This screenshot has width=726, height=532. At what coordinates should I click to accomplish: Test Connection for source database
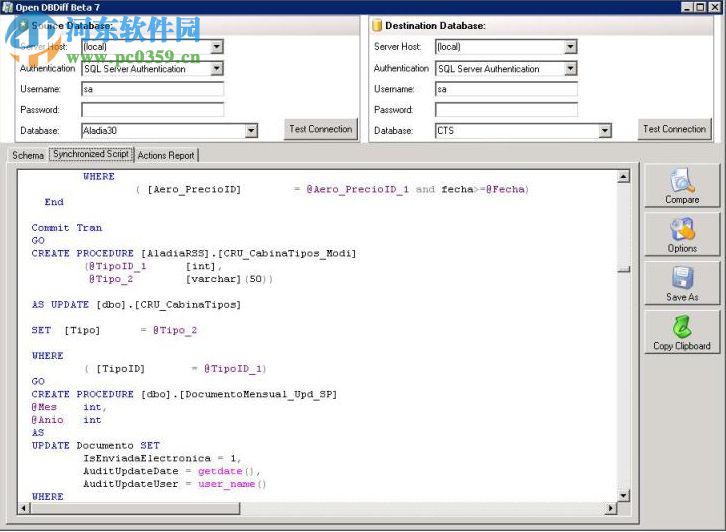(x=321, y=129)
